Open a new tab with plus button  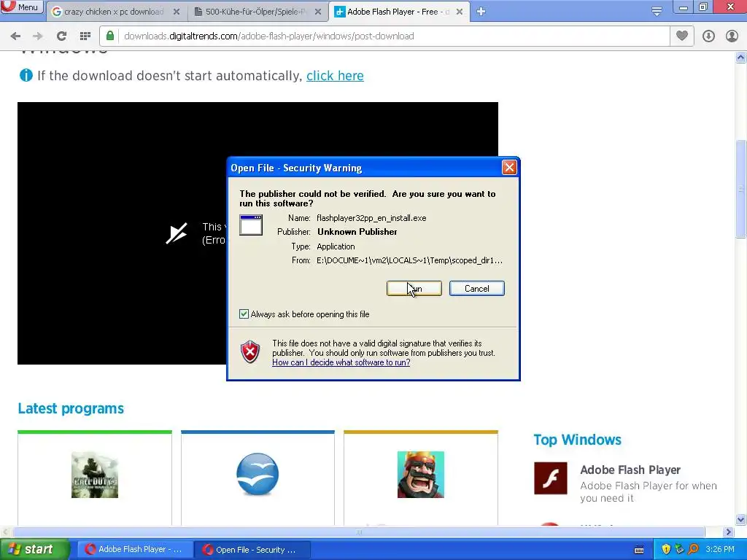(x=481, y=12)
